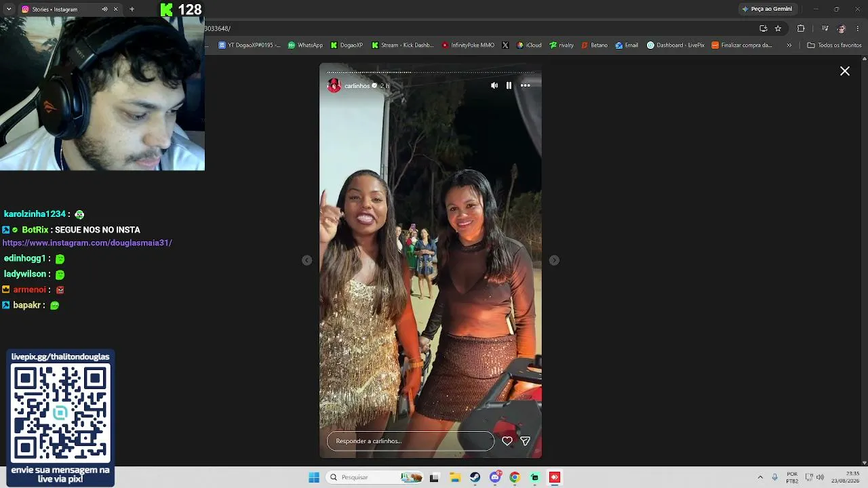Open the InfinityPoke MMO bookmark

pos(468,45)
